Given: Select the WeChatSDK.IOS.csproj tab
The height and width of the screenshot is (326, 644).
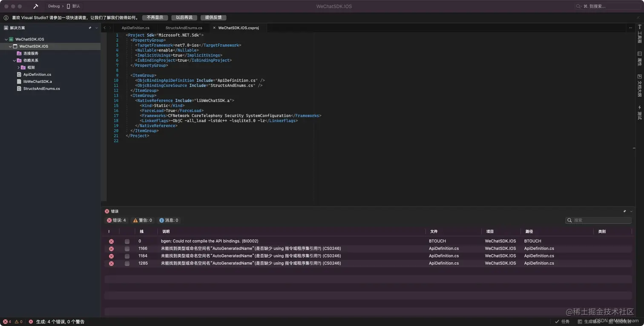Looking at the screenshot, I should tap(239, 28).
